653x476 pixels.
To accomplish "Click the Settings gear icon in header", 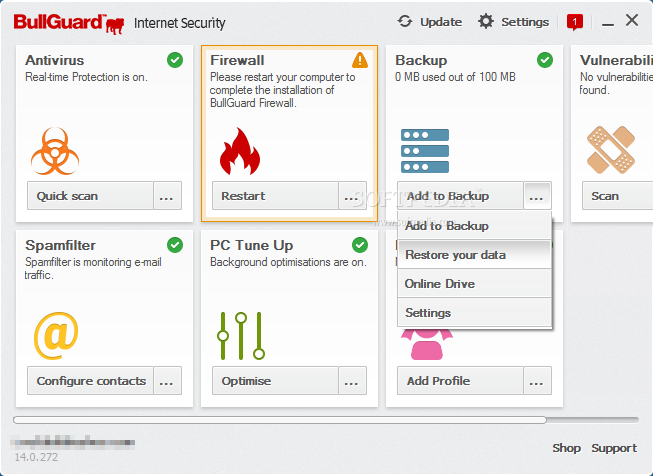I will coord(486,21).
